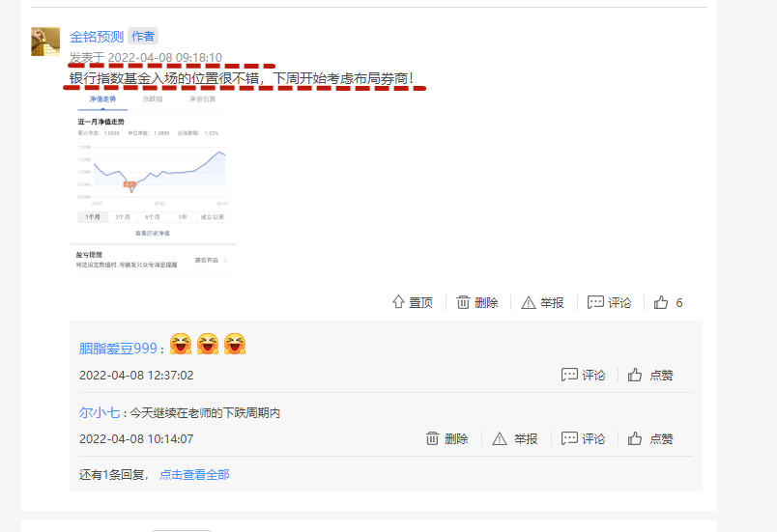Pin the post using 置顶 icon
The image size is (777, 532).
click(x=413, y=302)
